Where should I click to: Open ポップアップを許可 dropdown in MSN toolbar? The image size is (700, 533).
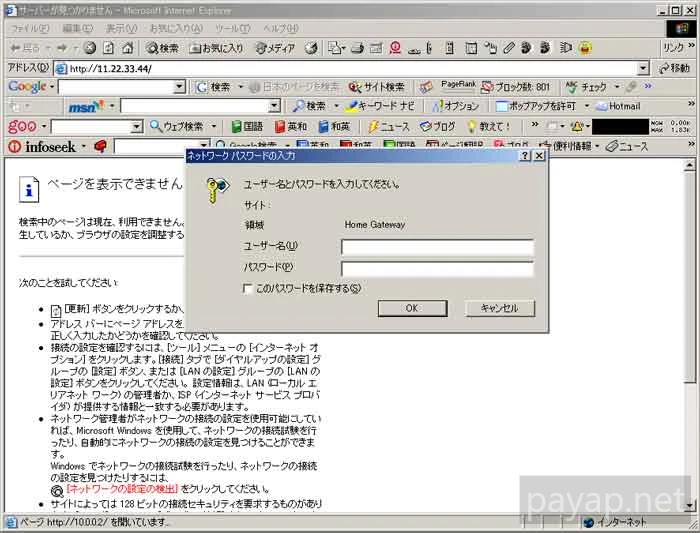tap(587, 106)
